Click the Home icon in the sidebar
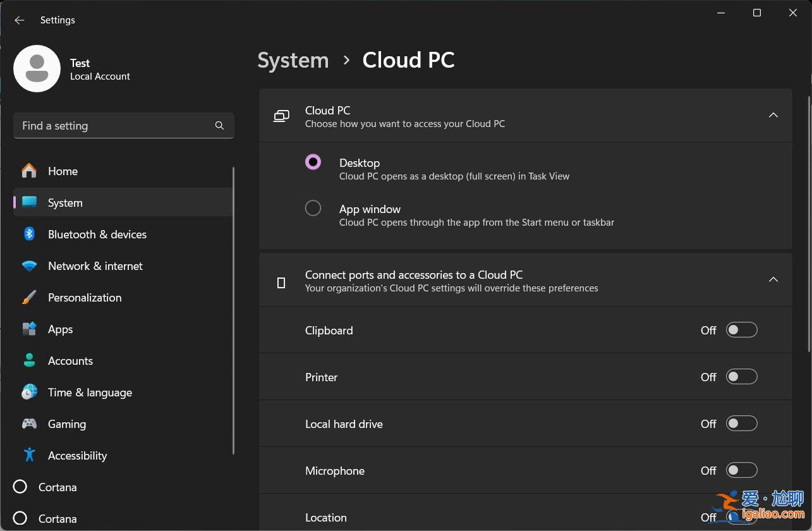This screenshot has width=812, height=531. (x=29, y=171)
